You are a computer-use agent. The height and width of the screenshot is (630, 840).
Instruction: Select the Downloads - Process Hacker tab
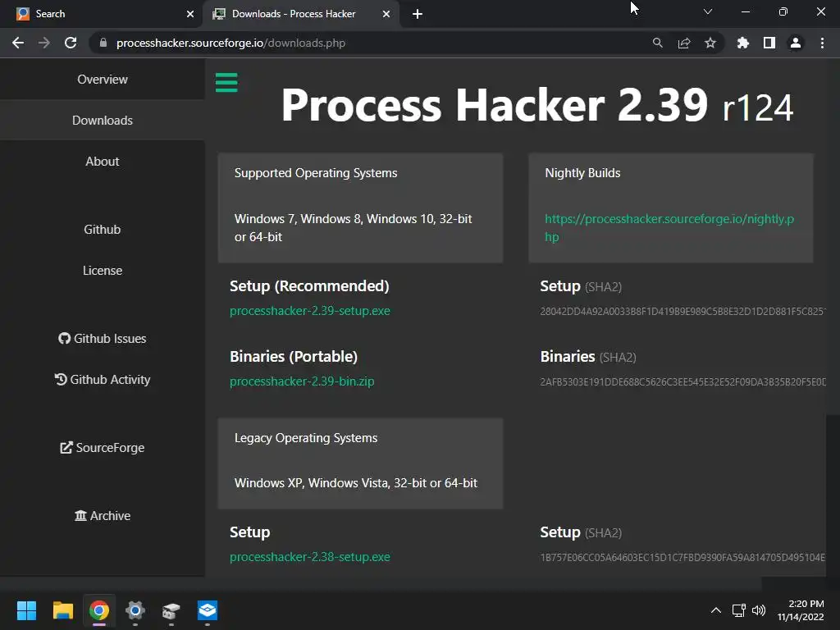[300, 14]
